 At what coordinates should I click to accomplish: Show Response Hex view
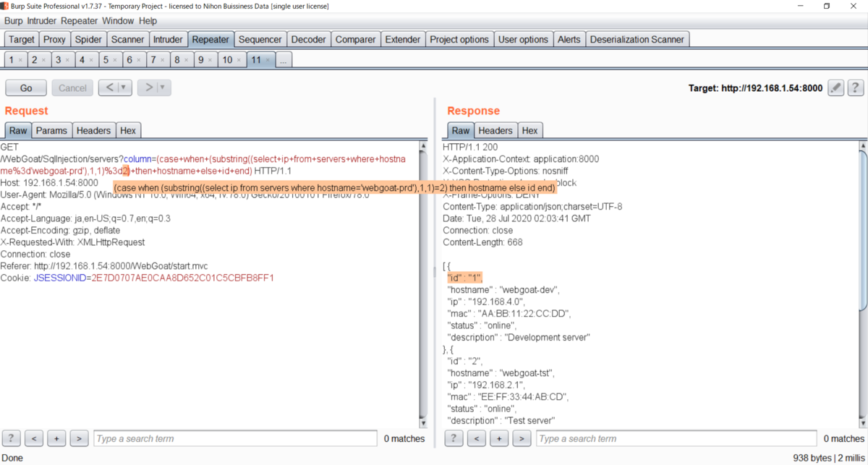click(x=530, y=130)
